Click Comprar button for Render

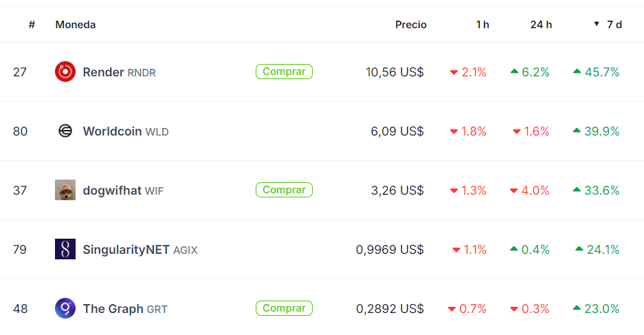tap(285, 72)
